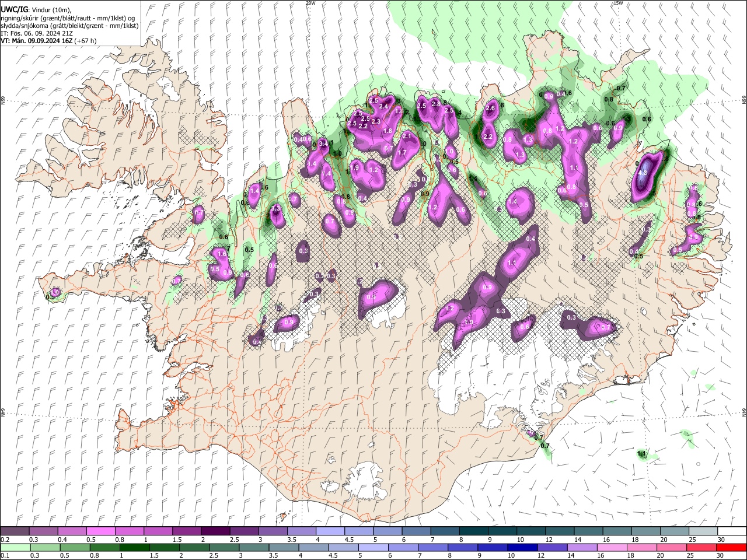Image resolution: width=747 pixels, height=560 pixels.
Task: Pick the bright red swatch above the lower "30"
Action: tap(731, 547)
